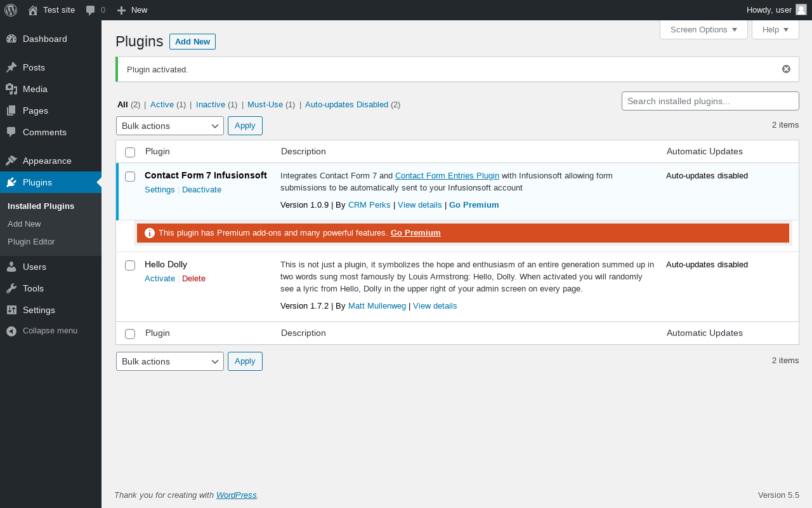
Task: Expand the Help tab
Action: click(x=775, y=30)
